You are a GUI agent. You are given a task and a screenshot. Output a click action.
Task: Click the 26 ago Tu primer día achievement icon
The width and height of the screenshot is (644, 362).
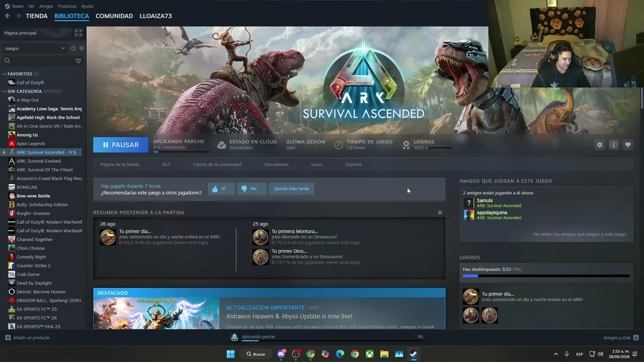pyautogui.click(x=108, y=237)
